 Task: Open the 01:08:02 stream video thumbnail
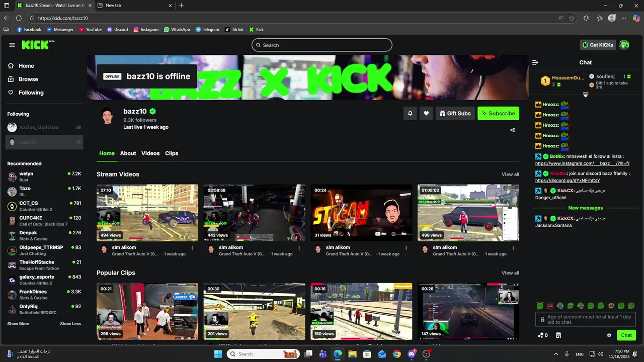(468, 213)
